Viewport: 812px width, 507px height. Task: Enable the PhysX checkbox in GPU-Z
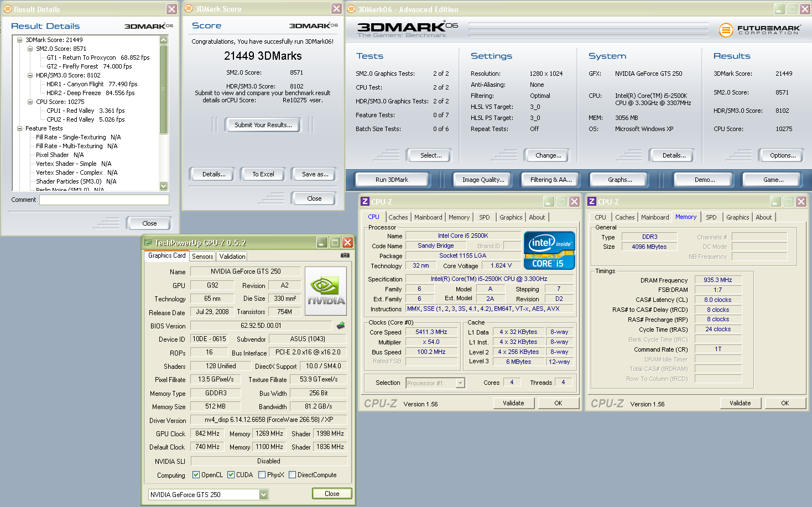point(262,475)
